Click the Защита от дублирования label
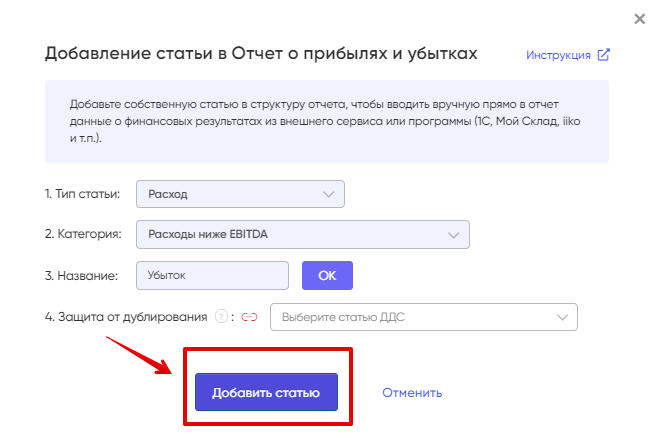 [126, 317]
